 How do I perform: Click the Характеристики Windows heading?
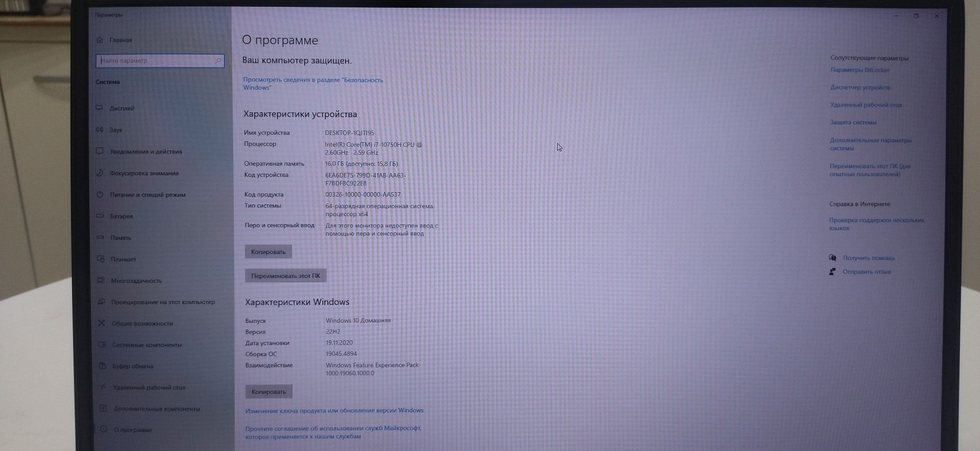[297, 302]
